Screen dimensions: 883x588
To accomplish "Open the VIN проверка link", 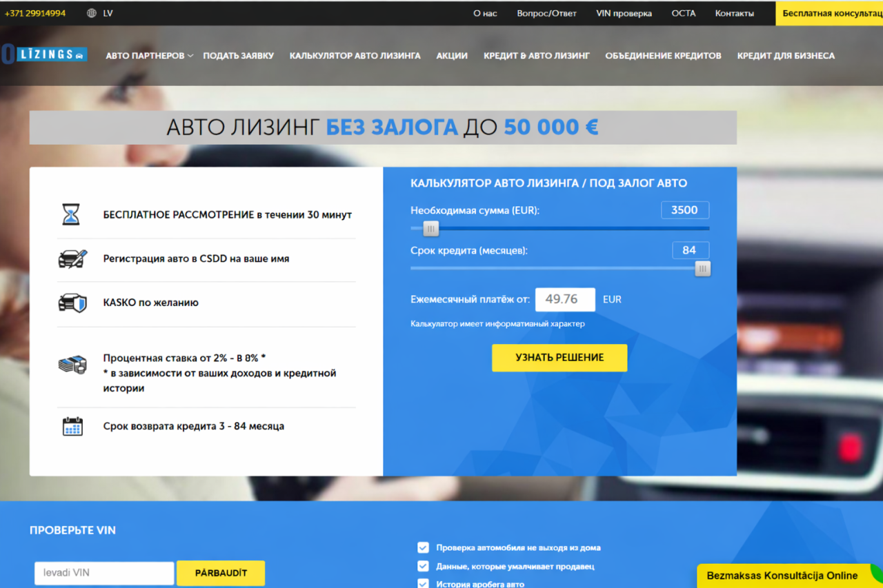I will pos(624,13).
